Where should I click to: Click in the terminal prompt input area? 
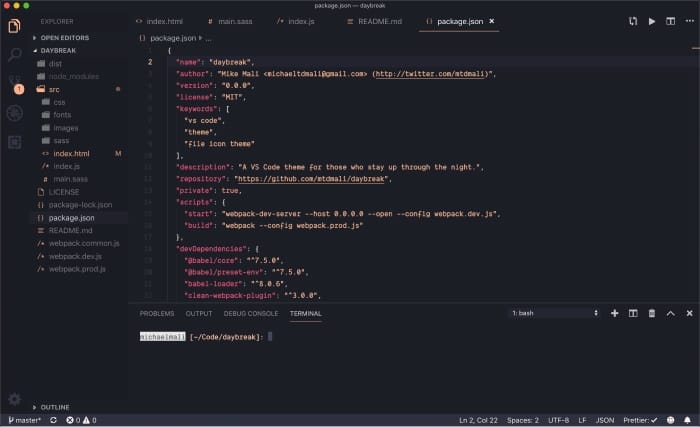[x=270, y=336]
